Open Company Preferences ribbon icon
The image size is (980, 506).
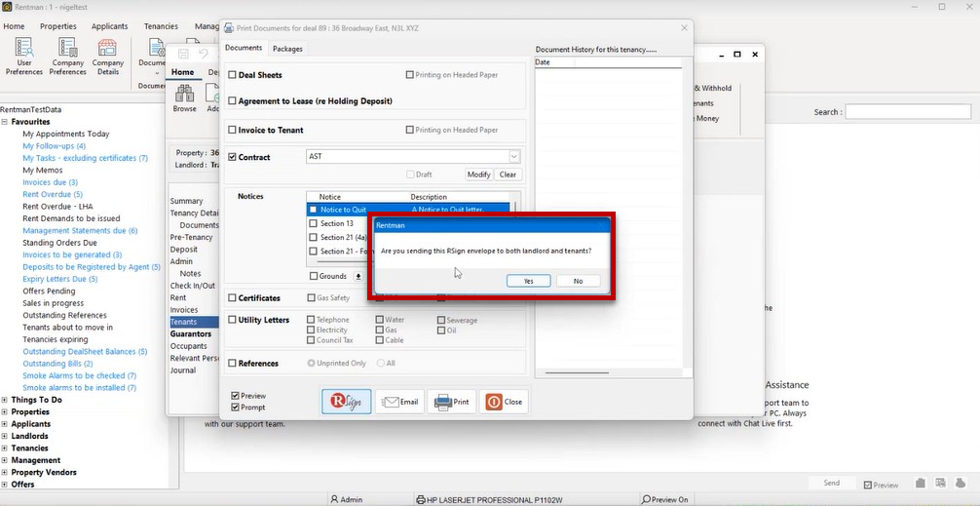tap(67, 57)
